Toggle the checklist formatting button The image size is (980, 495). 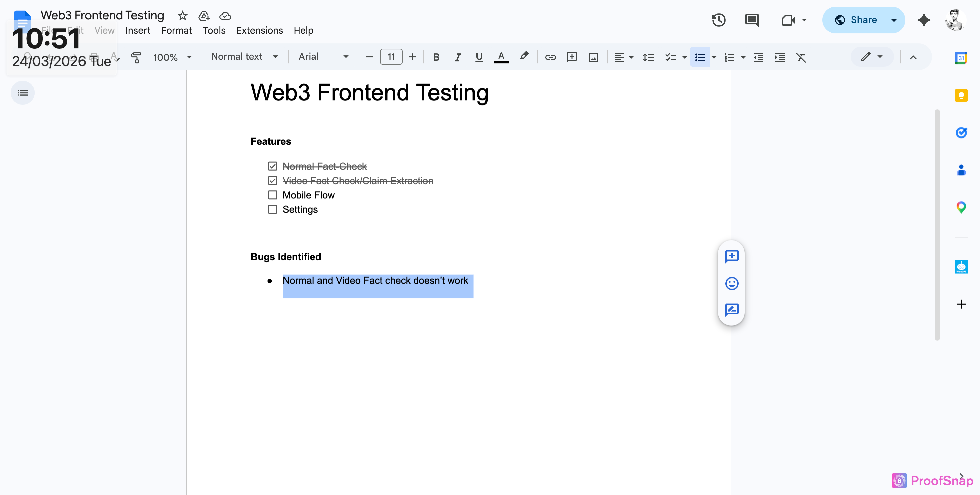670,57
